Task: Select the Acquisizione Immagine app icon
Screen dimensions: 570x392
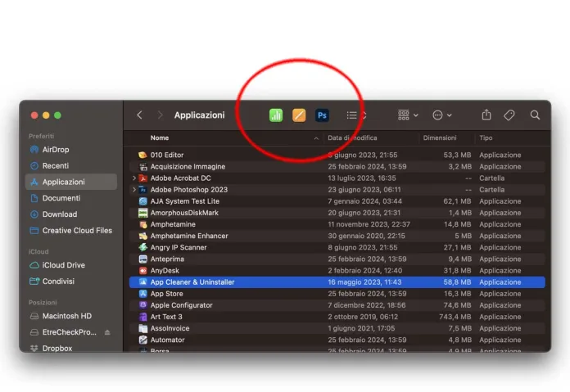Action: tap(142, 166)
